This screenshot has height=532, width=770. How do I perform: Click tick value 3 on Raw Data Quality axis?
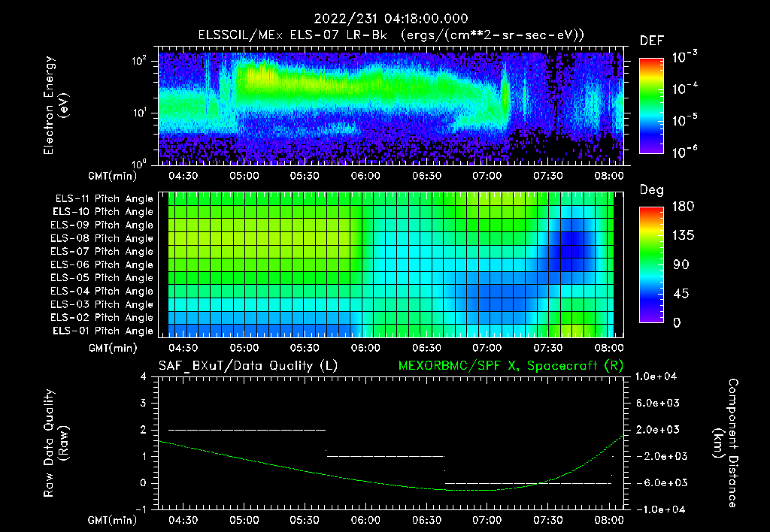click(144, 403)
